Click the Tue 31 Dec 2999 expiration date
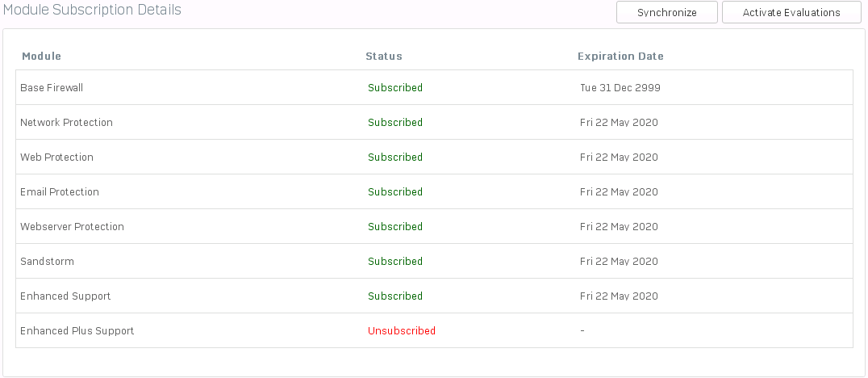The width and height of the screenshot is (868, 378). pos(620,87)
